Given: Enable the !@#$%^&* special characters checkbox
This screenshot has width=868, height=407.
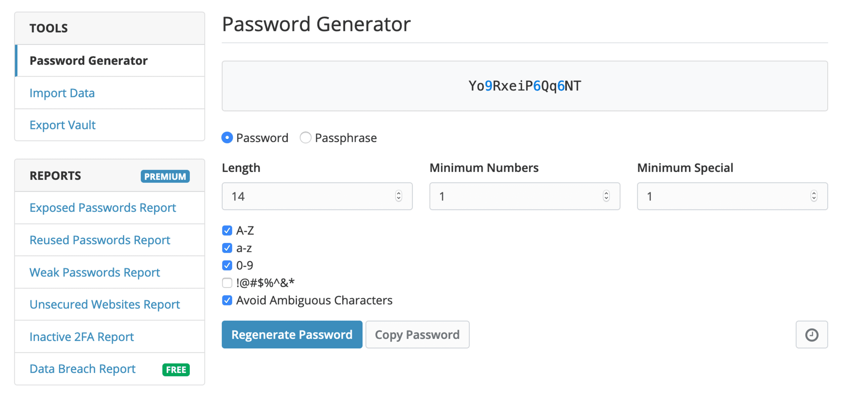Looking at the screenshot, I should (x=227, y=283).
